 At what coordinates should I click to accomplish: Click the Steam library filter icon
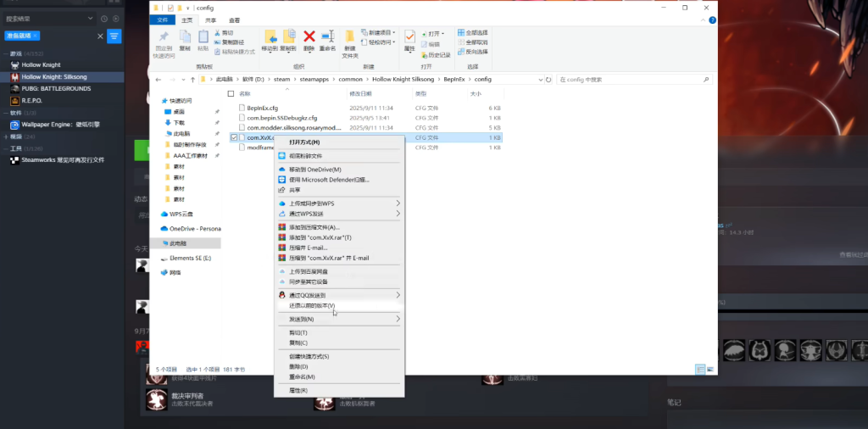(114, 36)
